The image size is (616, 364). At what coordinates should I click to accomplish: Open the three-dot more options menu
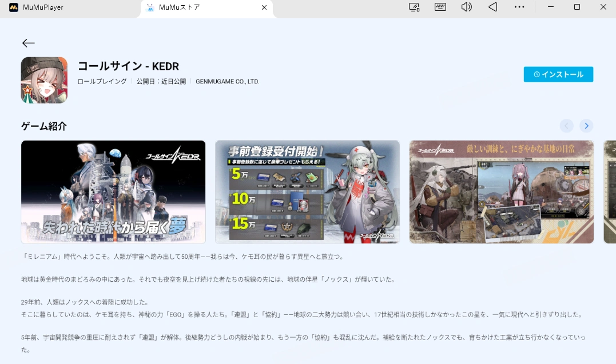(519, 7)
